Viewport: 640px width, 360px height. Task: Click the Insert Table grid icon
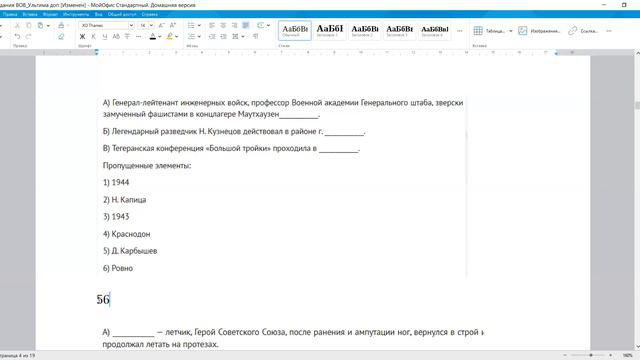[478, 31]
